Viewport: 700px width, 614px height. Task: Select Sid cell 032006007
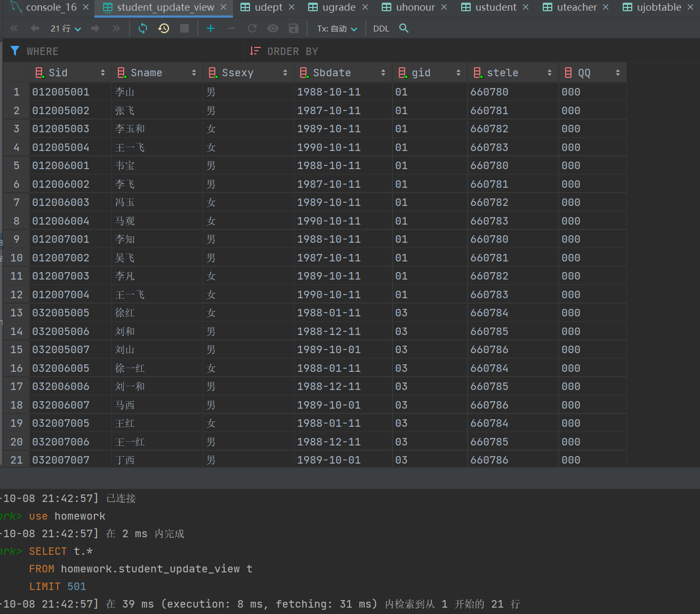pyautogui.click(x=70, y=405)
